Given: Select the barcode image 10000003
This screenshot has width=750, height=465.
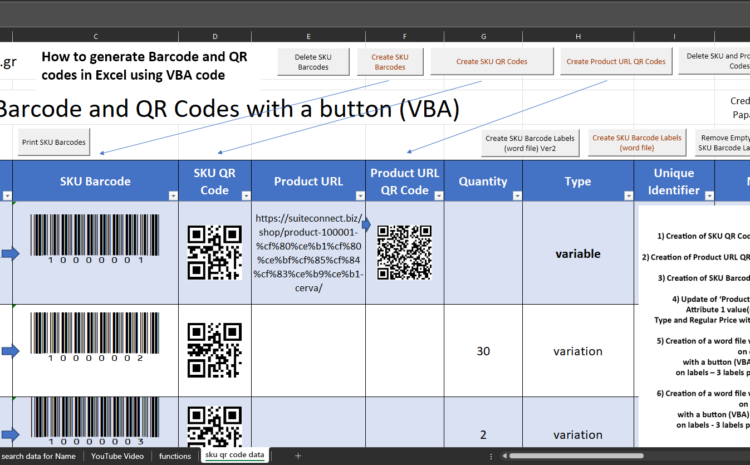Looking at the screenshot, I should (x=95, y=422).
